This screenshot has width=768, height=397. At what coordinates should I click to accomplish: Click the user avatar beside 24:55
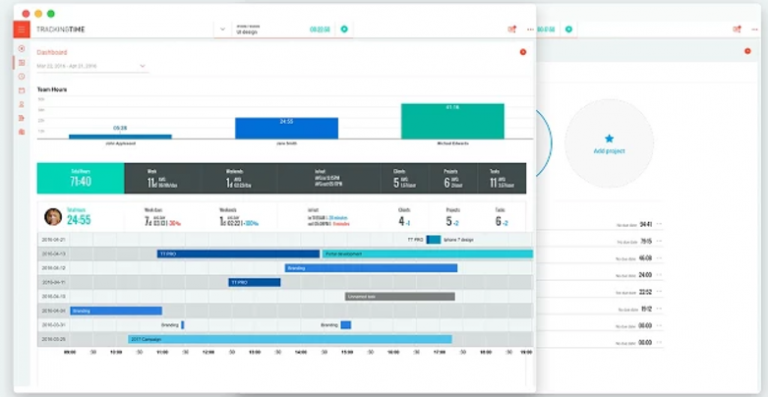(53, 217)
